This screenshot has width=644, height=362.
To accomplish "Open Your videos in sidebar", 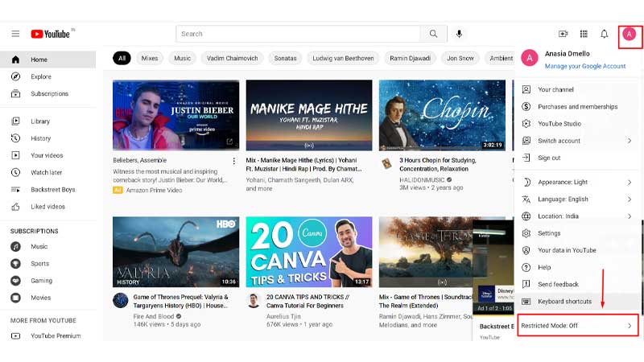I will click(x=48, y=155).
